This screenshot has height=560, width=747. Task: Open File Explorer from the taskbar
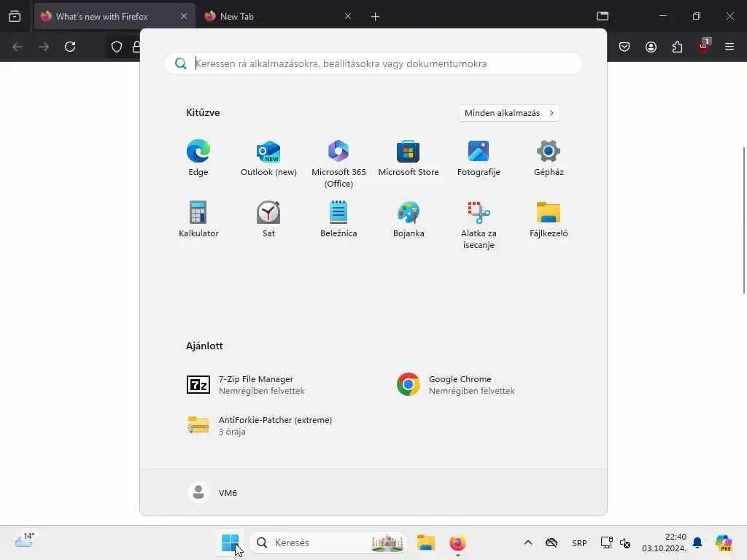426,542
